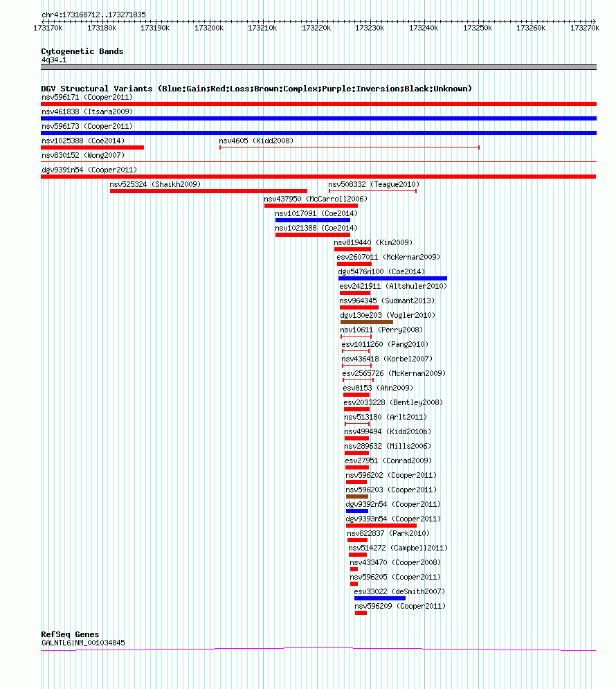Click the red bar under nsv525324
616x689 pixels.
208,191
